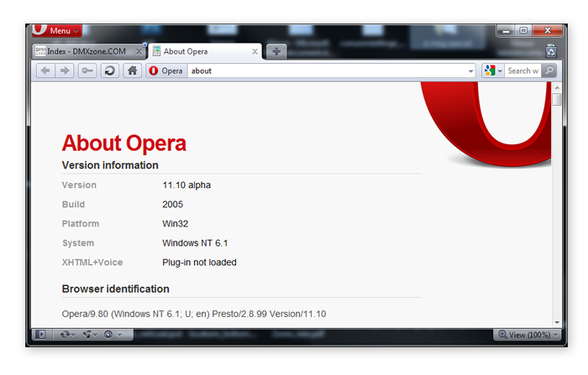
Task: Click the page icon on About Opera tab
Action: point(157,51)
